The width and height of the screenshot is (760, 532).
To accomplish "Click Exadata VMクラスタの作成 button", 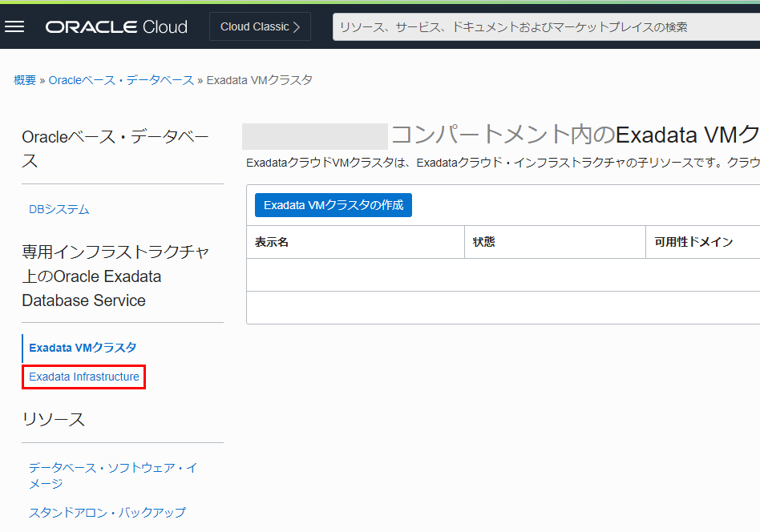I will (x=333, y=205).
